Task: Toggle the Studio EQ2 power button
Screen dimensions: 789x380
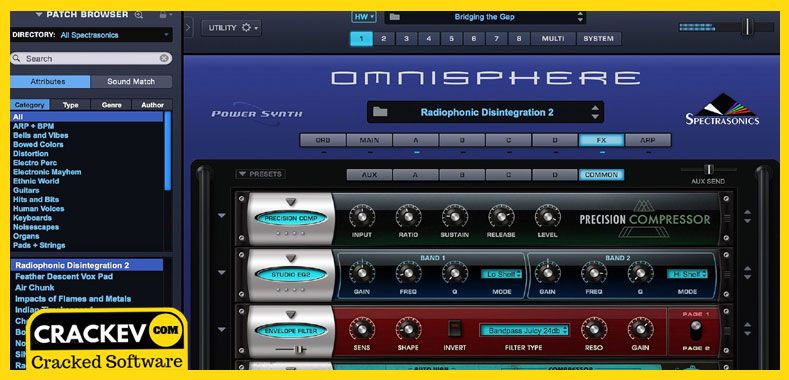Action: [x=291, y=275]
